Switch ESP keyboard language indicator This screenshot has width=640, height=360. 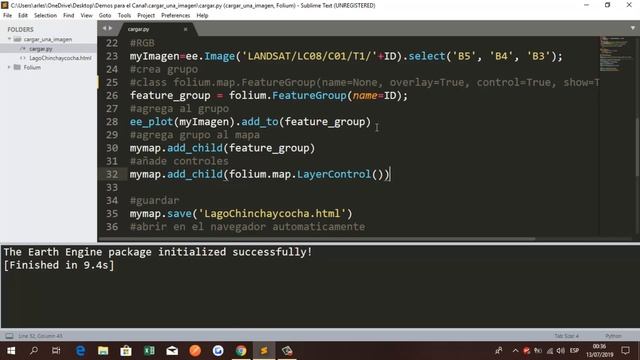click(574, 351)
